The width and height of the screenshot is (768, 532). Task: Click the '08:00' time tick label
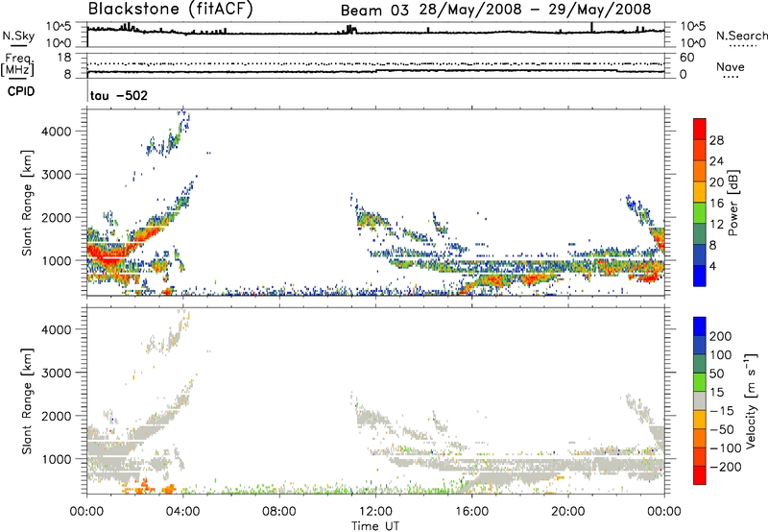[x=278, y=512]
